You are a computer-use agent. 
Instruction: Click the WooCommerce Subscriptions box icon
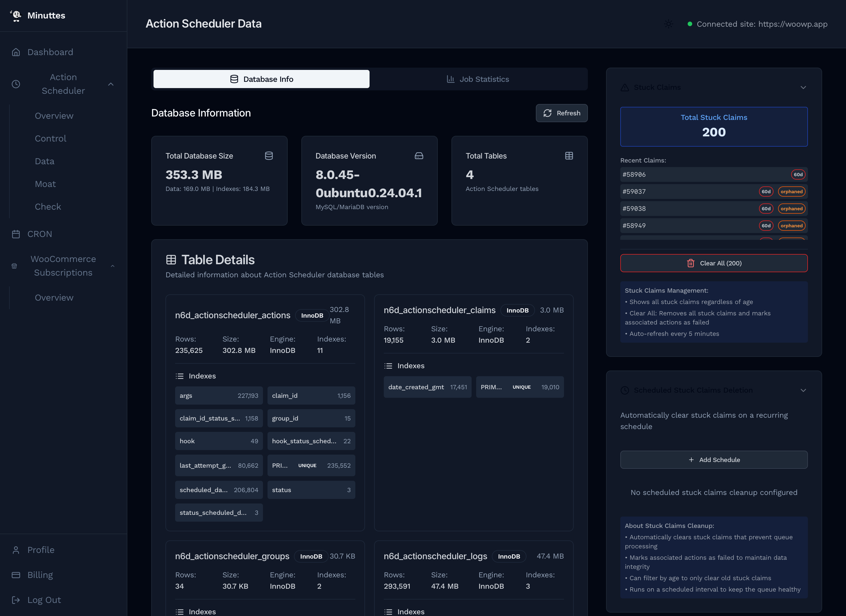(14, 265)
